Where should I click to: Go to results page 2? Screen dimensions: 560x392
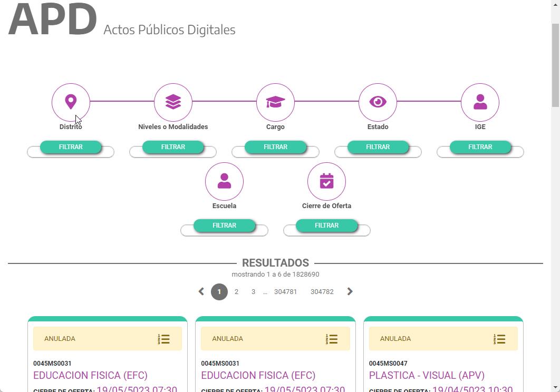click(236, 292)
